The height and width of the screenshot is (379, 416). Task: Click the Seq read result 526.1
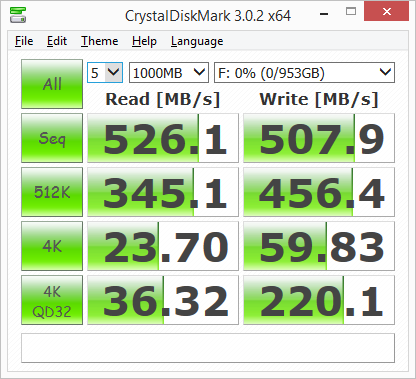click(163, 138)
